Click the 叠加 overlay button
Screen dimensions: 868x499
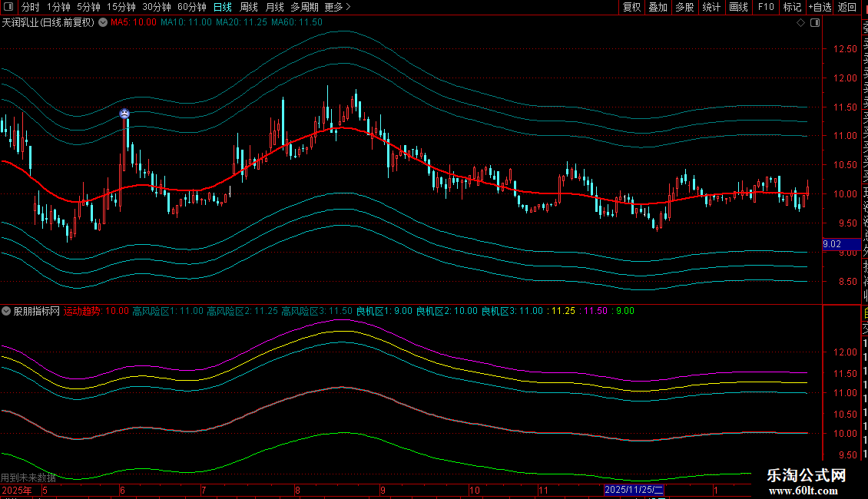pos(658,7)
